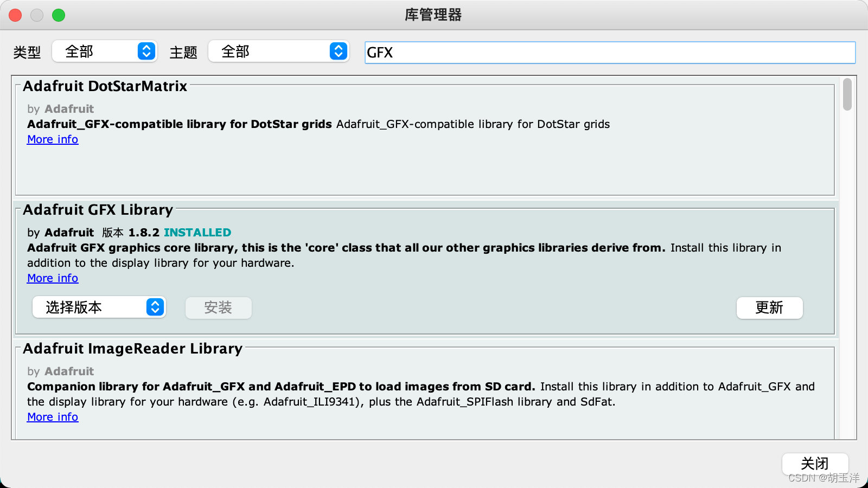
Task: Click the 更新 update button
Action: pos(769,307)
